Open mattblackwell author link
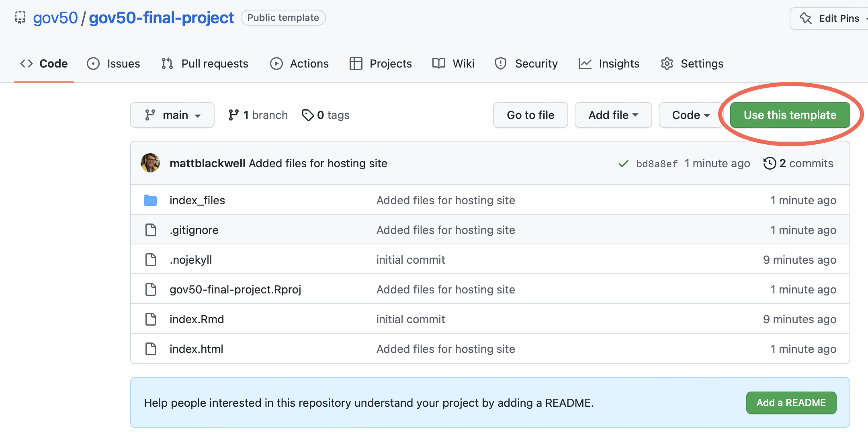Viewport: 868px width, 447px height. (x=207, y=163)
